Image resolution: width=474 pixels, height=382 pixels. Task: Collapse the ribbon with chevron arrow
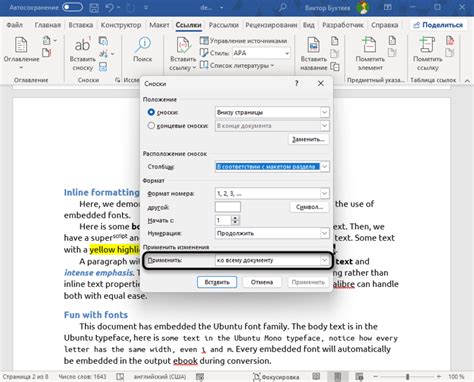point(467,80)
